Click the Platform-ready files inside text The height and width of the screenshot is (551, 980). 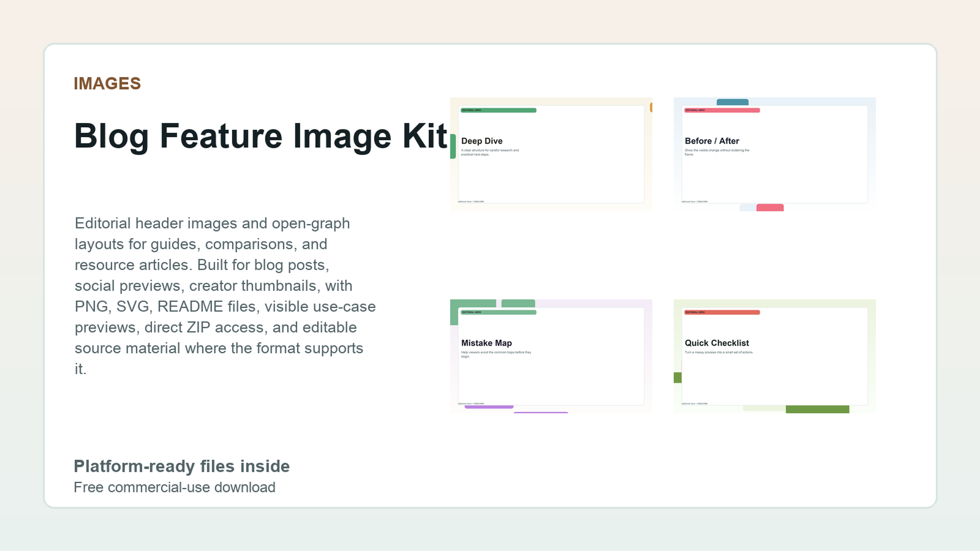coord(182,466)
